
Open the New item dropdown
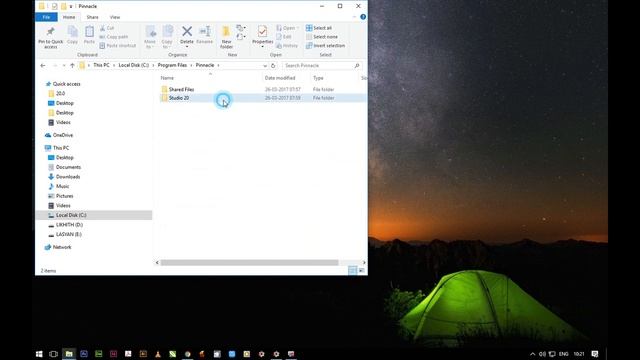241,28
